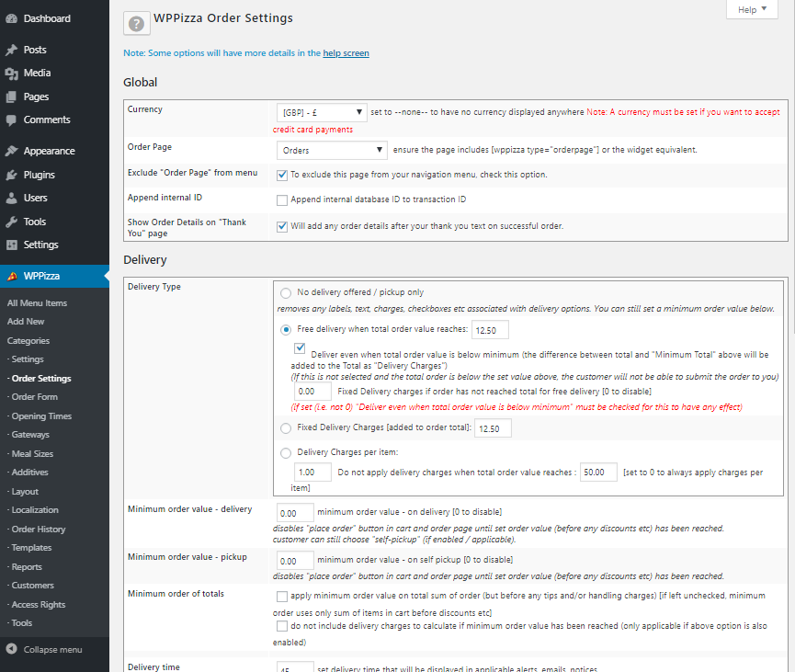Click the Appearance paintbrush icon
The width and height of the screenshot is (795, 672).
11,151
